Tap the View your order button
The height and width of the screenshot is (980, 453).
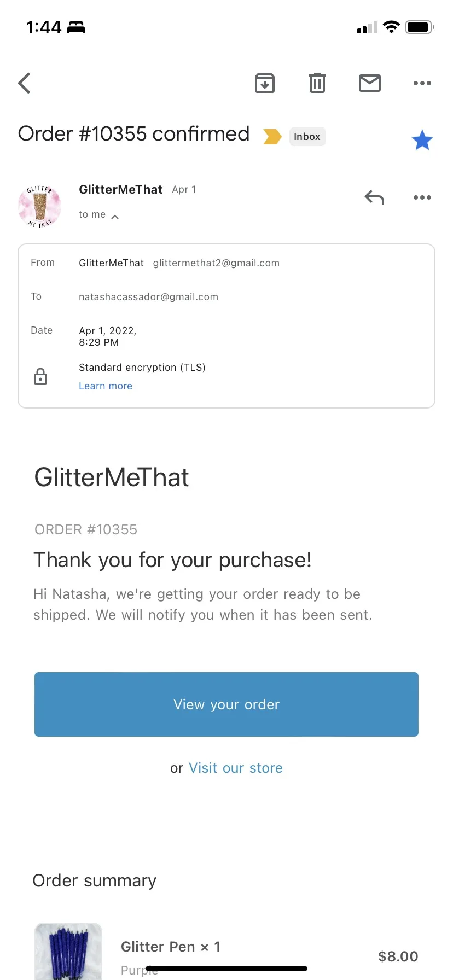(x=226, y=704)
